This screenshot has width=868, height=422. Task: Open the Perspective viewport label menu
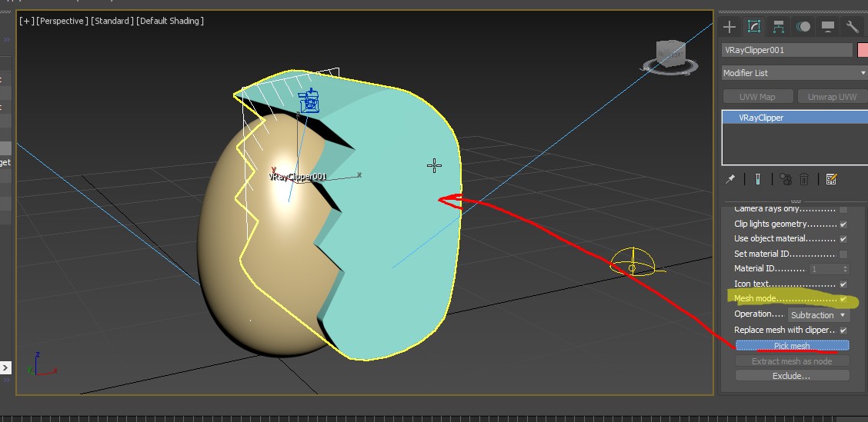point(62,21)
